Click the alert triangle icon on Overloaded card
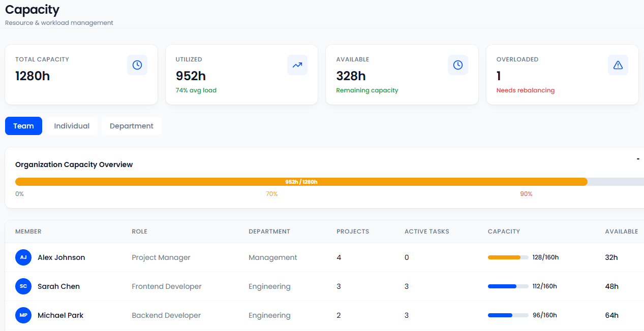 [618, 64]
